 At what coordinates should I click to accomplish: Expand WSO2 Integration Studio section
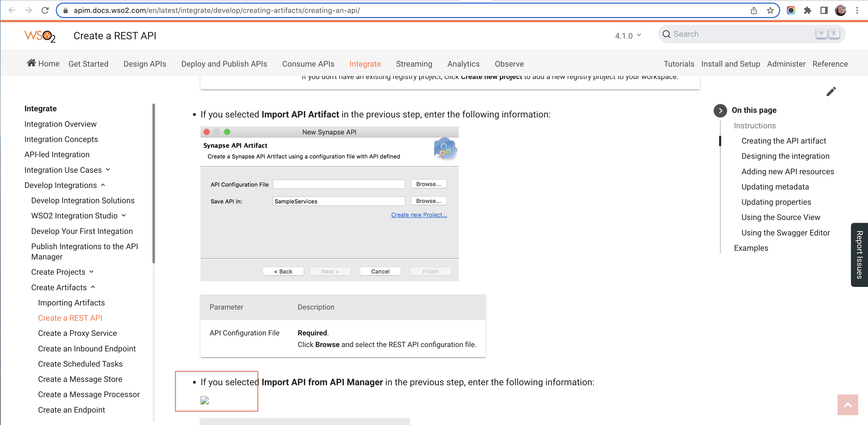pyautogui.click(x=124, y=216)
